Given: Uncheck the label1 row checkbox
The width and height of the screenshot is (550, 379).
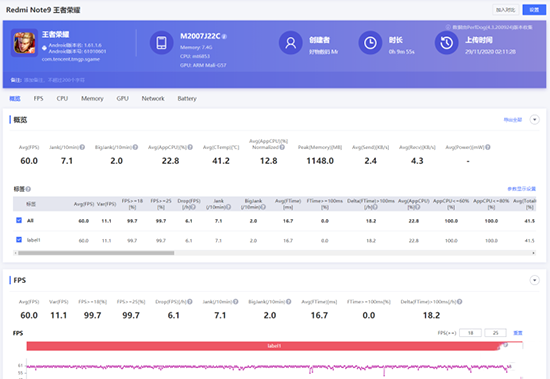Looking at the screenshot, I should click(x=19, y=240).
